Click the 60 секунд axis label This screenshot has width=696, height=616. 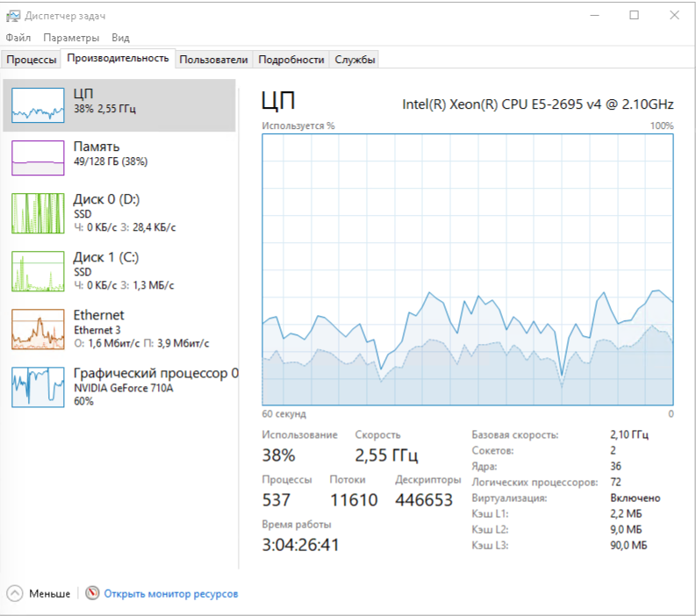pyautogui.click(x=284, y=414)
